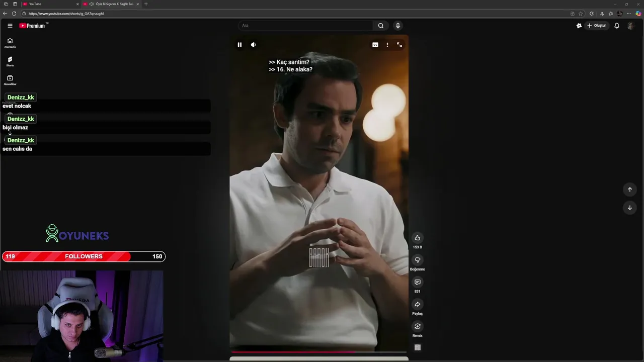644x362 pixels.
Task: Click the "evet nolcak" chat message
Action: (17, 106)
